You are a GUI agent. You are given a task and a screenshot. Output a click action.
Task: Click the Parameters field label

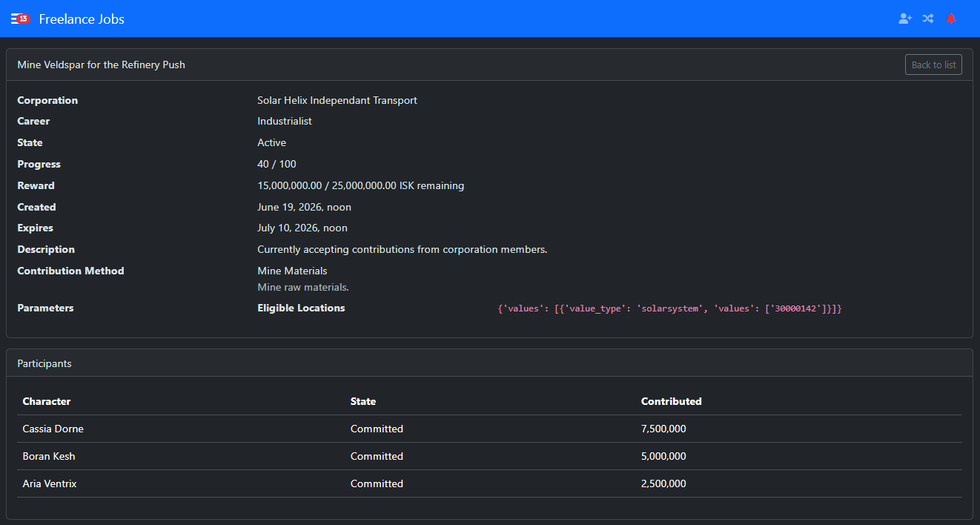[x=45, y=308]
